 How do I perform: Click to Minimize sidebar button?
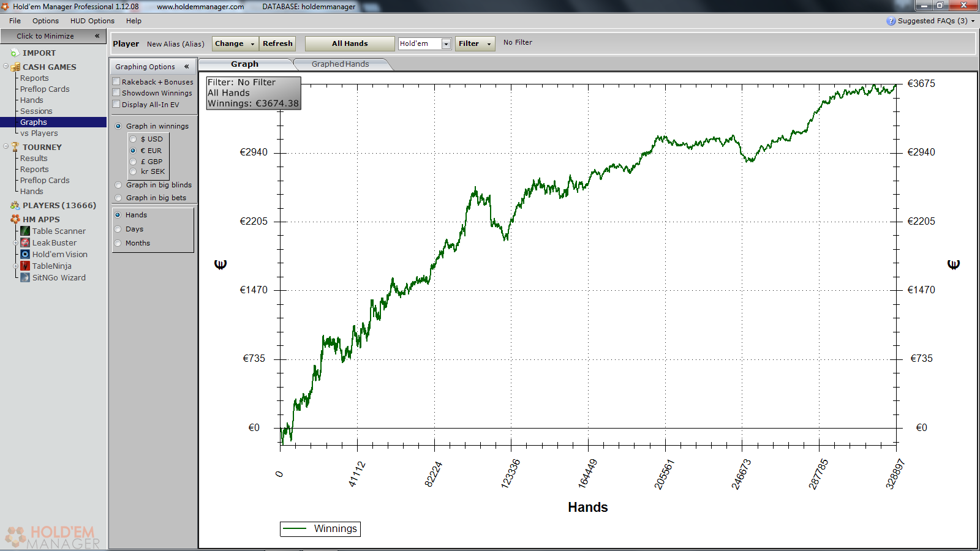click(x=53, y=36)
